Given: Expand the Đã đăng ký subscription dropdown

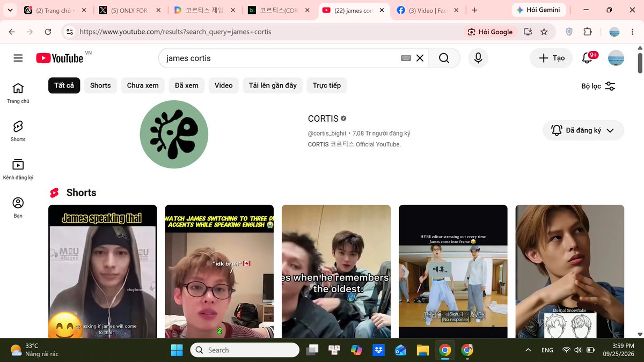Looking at the screenshot, I should click(x=583, y=130).
